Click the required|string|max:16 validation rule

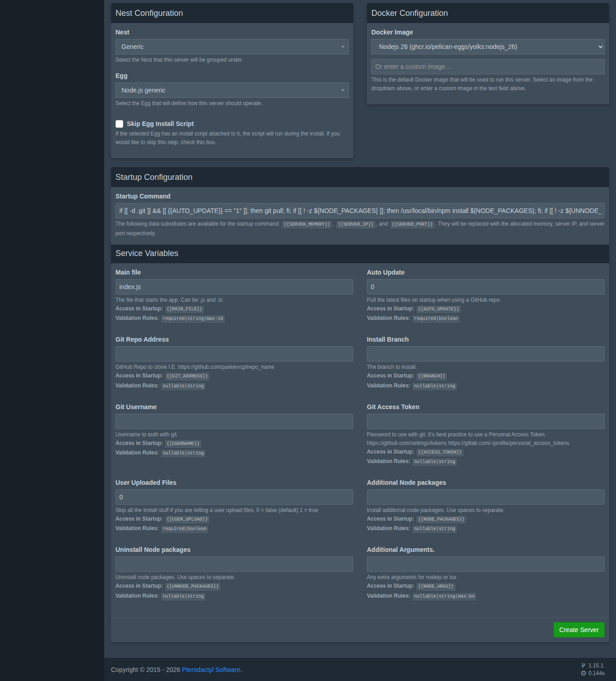click(193, 319)
